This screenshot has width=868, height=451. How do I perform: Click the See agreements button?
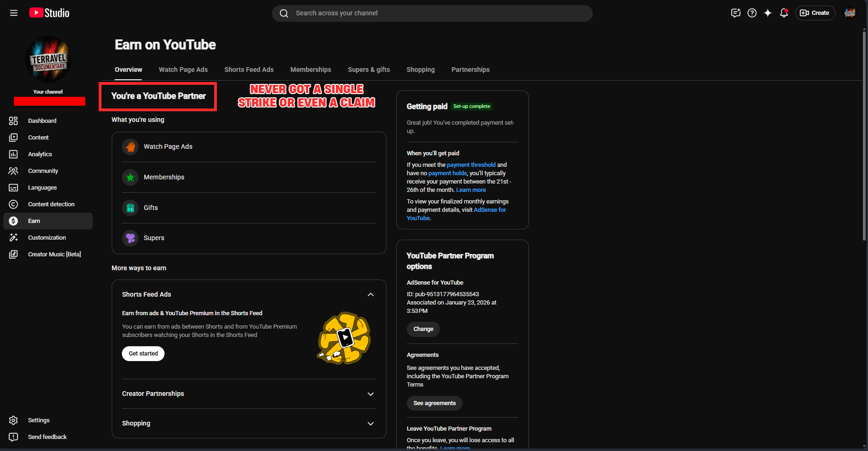tap(434, 403)
